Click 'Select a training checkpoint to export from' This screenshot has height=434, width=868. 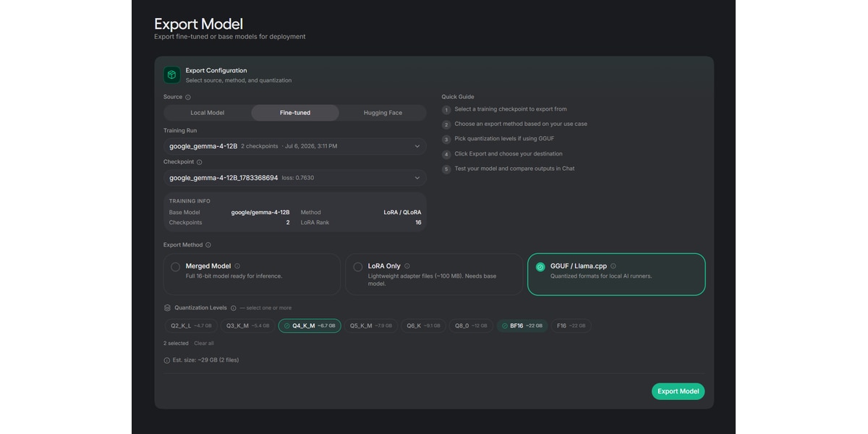[x=511, y=109]
